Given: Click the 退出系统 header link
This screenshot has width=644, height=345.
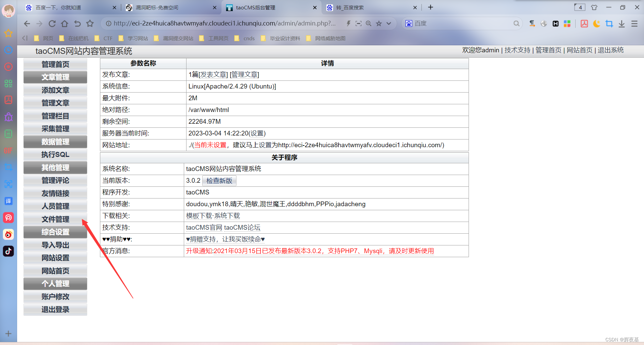Looking at the screenshot, I should click(611, 50).
